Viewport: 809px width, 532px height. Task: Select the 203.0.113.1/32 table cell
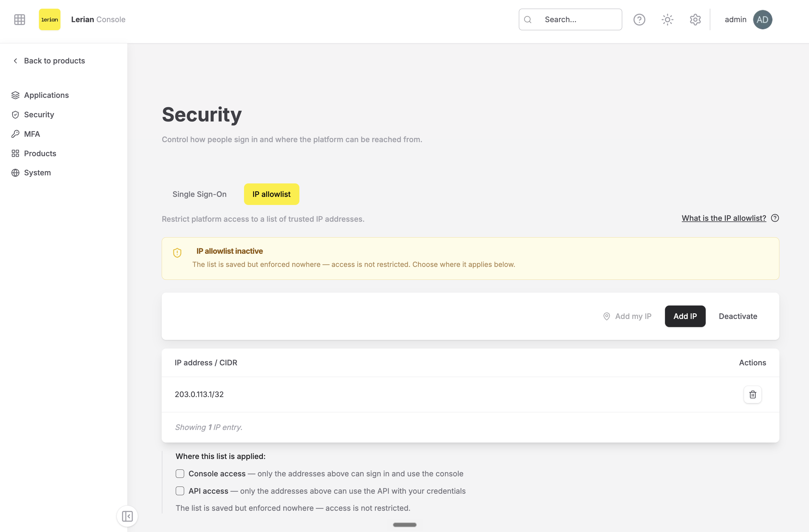click(199, 394)
